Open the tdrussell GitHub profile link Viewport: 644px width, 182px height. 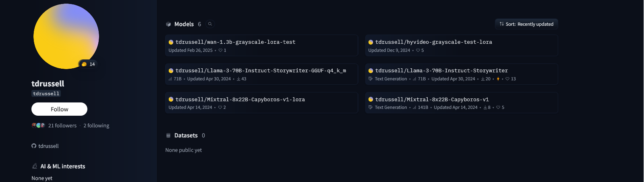[x=48, y=146]
